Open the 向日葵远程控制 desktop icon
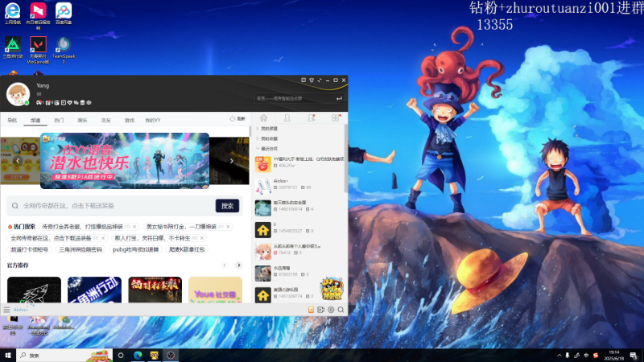 tap(38, 15)
